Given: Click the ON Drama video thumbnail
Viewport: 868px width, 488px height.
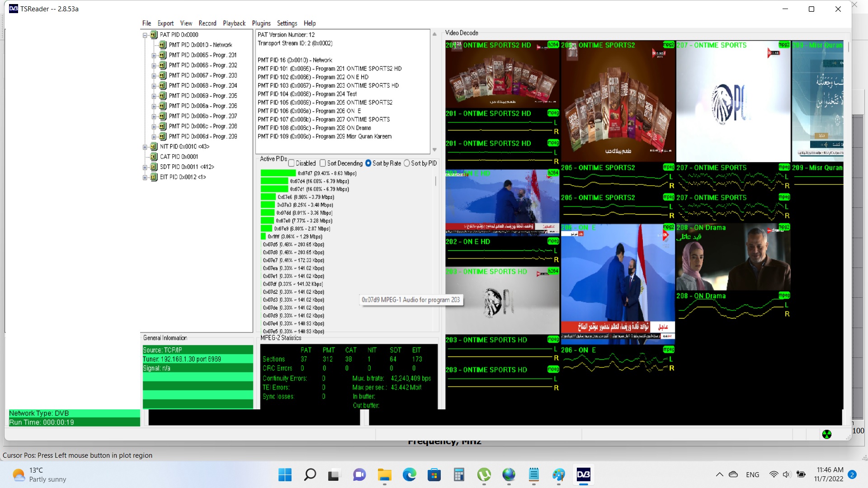Looking at the screenshot, I should tap(733, 258).
